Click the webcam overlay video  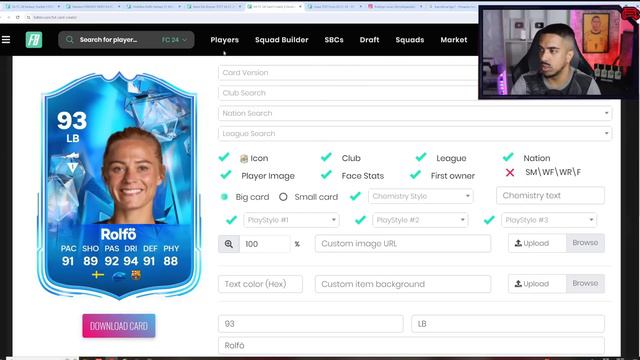coord(558,52)
